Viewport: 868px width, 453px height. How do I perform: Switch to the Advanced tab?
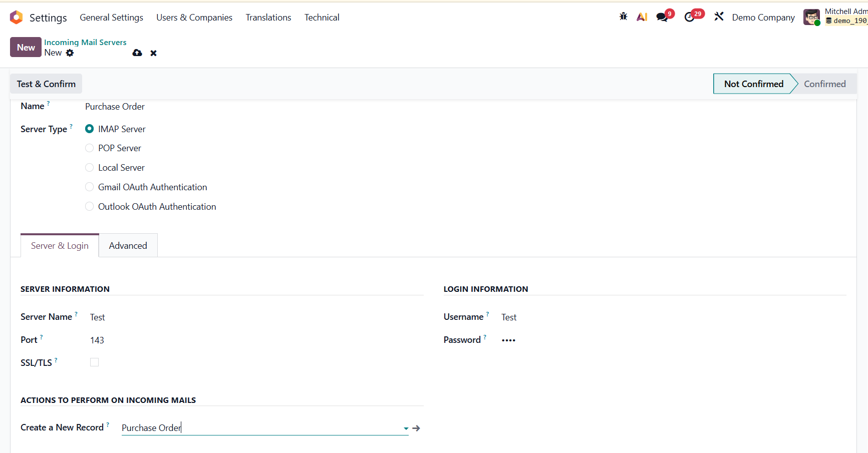tap(128, 246)
